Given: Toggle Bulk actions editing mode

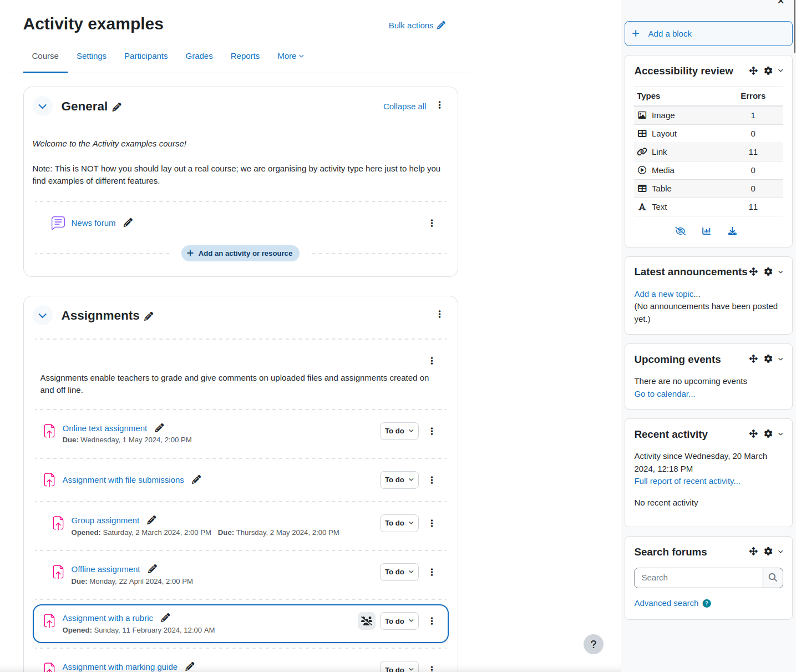Looking at the screenshot, I should tap(417, 26).
